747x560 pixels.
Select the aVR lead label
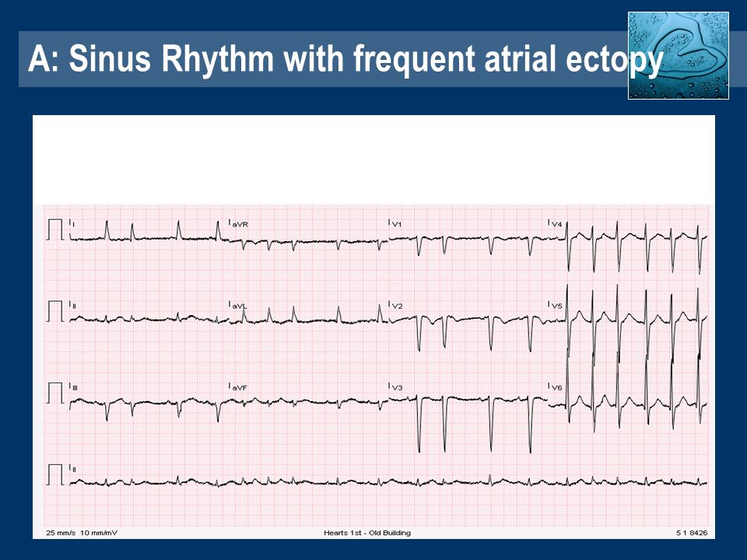pyautogui.click(x=240, y=224)
